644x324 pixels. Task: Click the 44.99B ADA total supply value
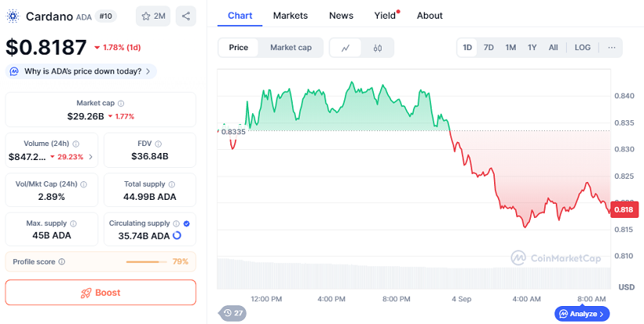[150, 197]
